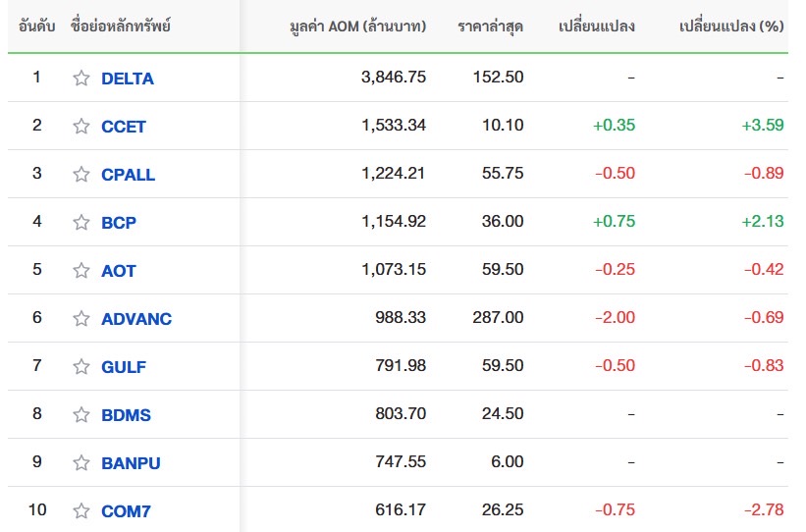
Task: Star DELTA as a favorite
Action: tap(81, 79)
